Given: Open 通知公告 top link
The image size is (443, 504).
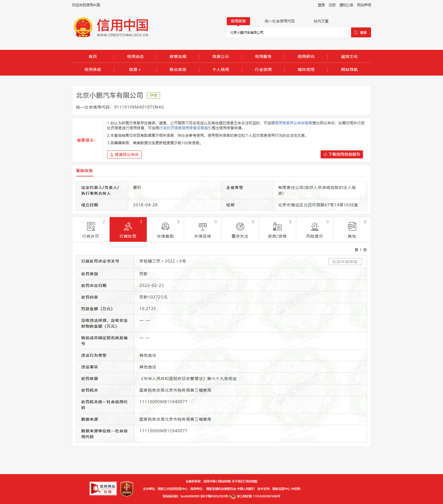Looking at the screenshot, I should tap(346, 5).
